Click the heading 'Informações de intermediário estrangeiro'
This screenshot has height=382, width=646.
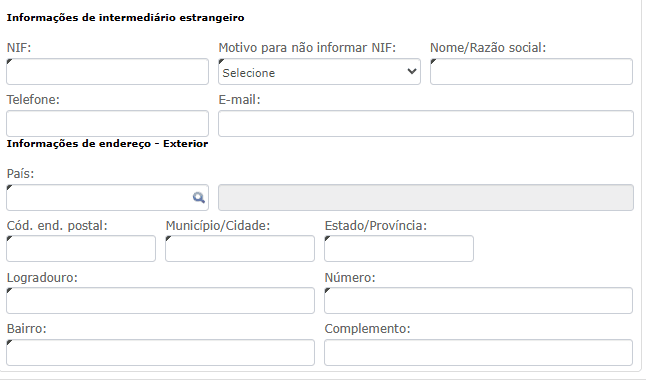(125, 18)
